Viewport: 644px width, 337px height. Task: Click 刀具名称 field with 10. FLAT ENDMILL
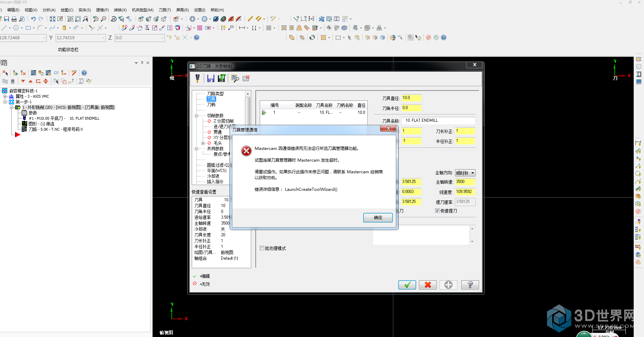(x=438, y=120)
